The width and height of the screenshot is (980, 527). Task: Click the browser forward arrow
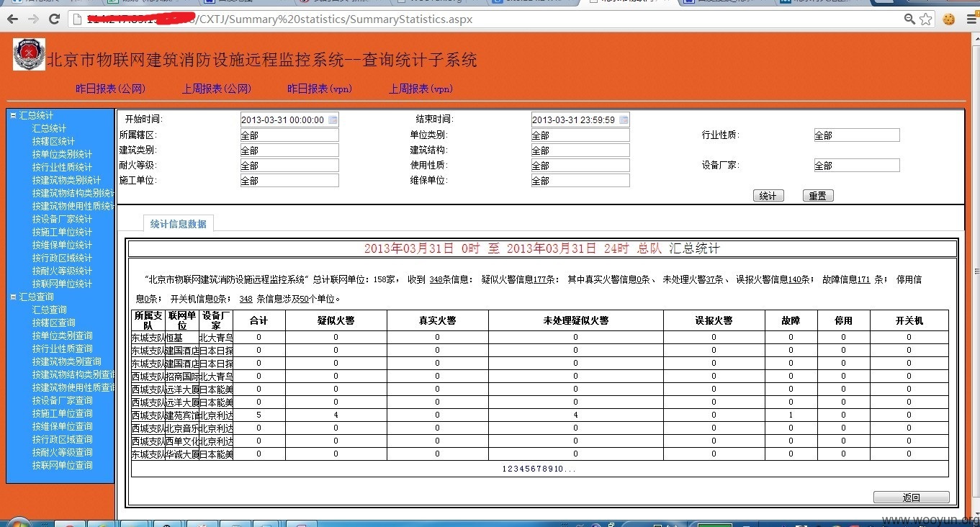(x=33, y=19)
